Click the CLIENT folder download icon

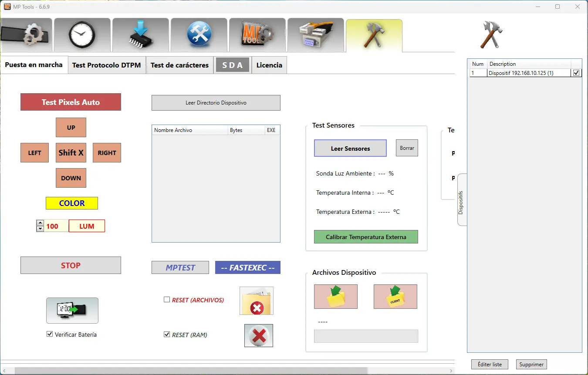click(395, 297)
